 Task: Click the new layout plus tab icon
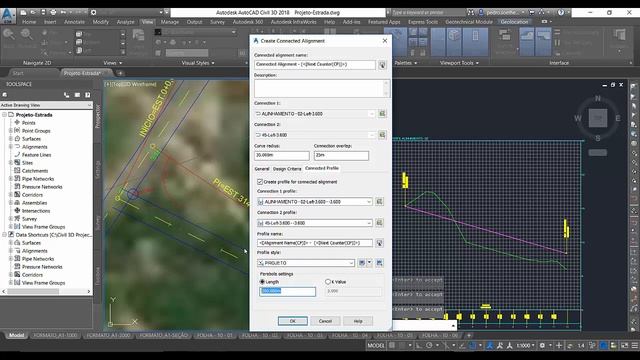[x=469, y=335]
